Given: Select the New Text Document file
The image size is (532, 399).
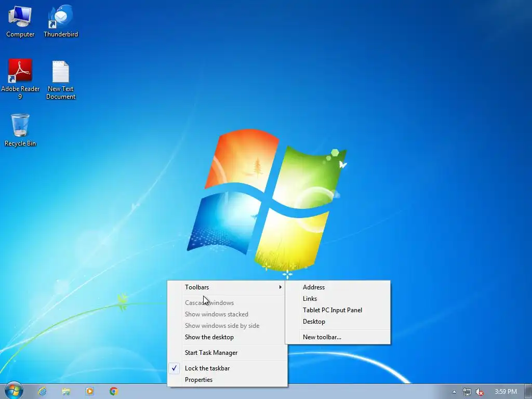Looking at the screenshot, I should coord(61,80).
